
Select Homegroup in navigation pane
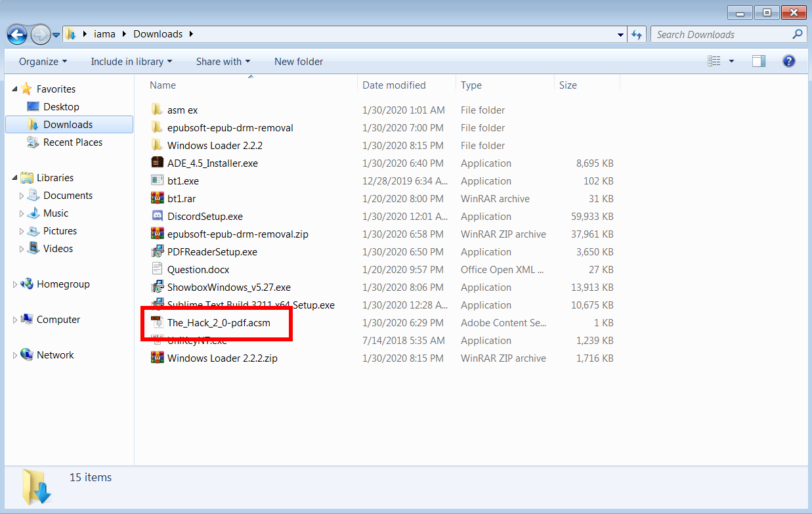pos(63,284)
